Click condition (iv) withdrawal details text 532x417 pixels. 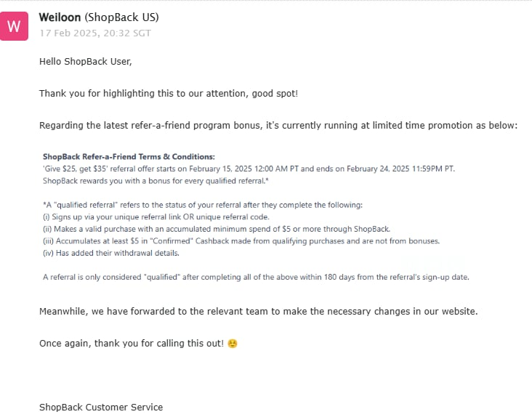coord(111,253)
